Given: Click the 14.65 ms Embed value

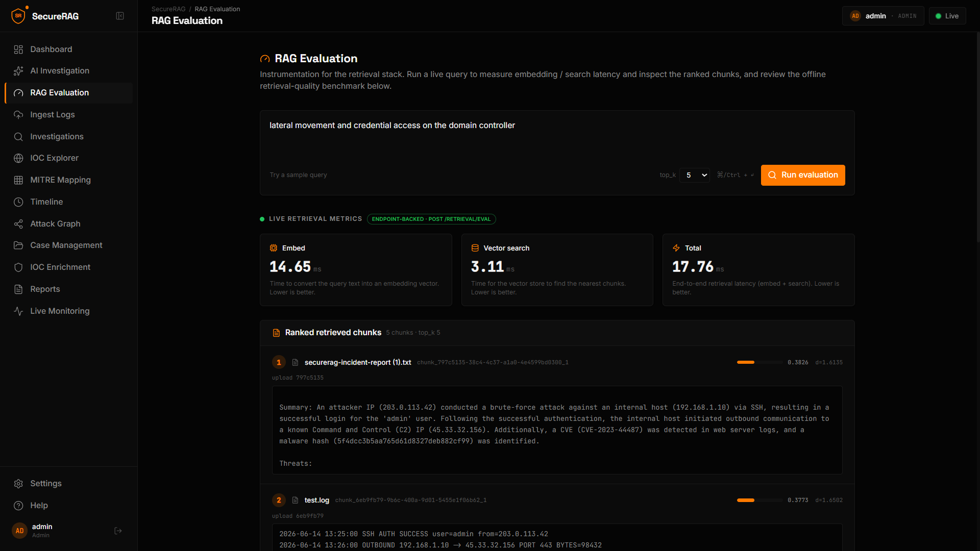Looking at the screenshot, I should click(x=296, y=267).
